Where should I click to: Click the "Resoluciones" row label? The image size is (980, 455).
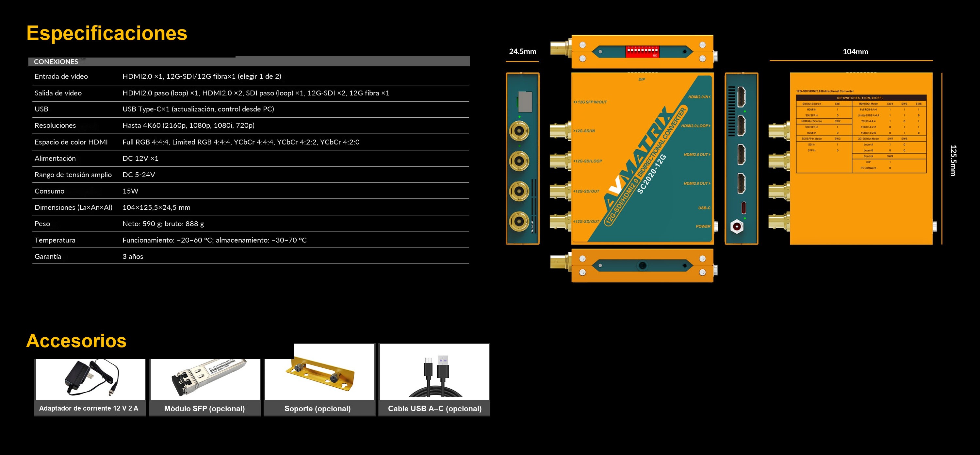[x=55, y=126]
